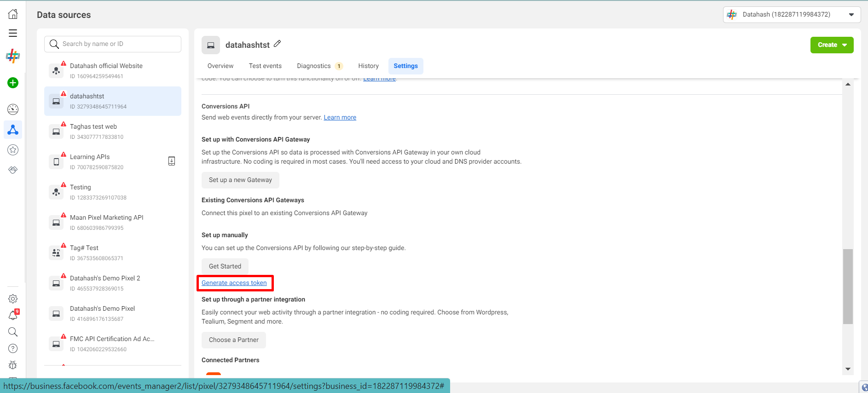Switch to the Test events tab
Screen dimensions: 868x393
click(x=265, y=66)
